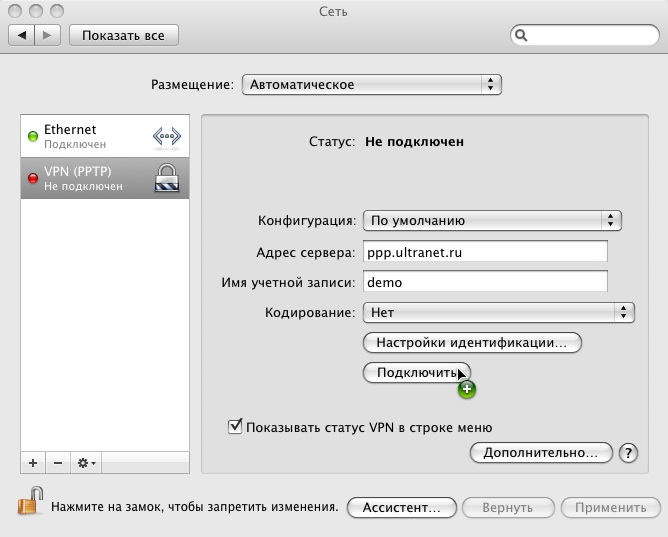
Task: Click the help question mark button
Action: (628, 453)
